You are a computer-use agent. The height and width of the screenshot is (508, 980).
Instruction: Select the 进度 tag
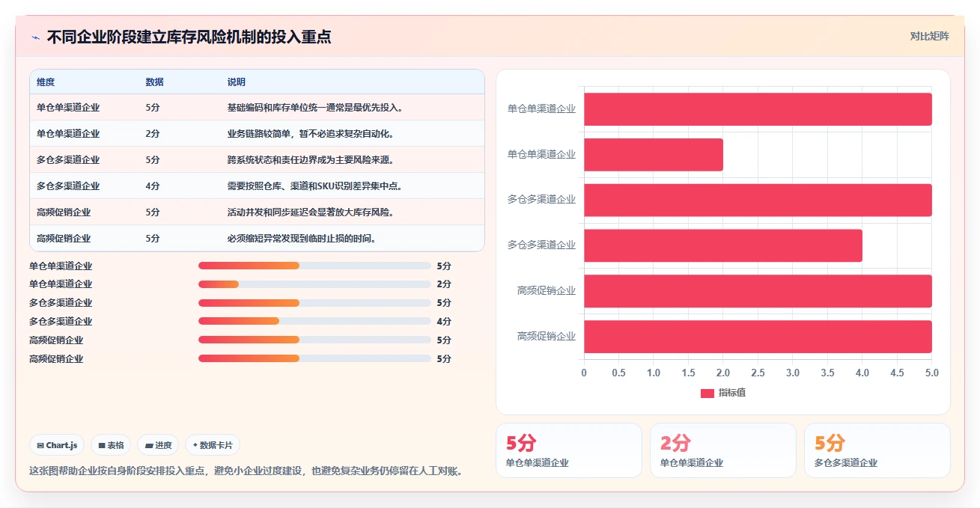click(x=158, y=445)
